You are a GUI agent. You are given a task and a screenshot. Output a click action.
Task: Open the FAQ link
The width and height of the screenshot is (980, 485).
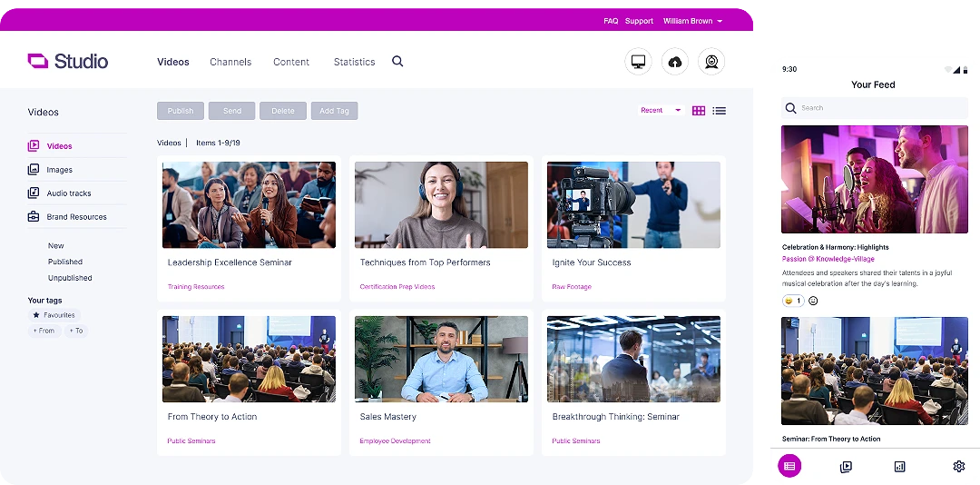(611, 21)
